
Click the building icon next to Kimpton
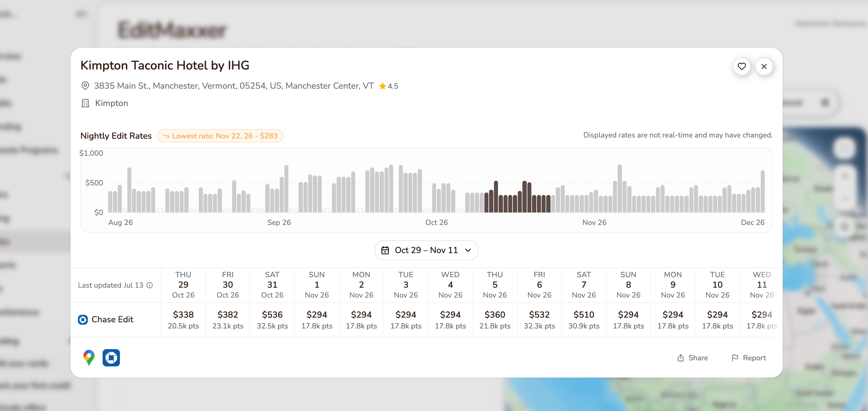85,103
